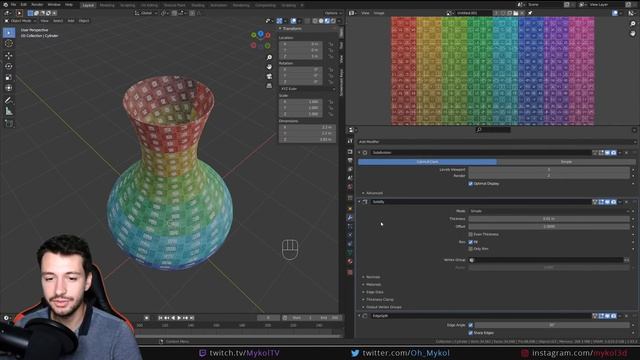This screenshot has height=360, width=640.
Task: Toggle EdgeSplit modifier edit mode display
Action: coord(601,316)
